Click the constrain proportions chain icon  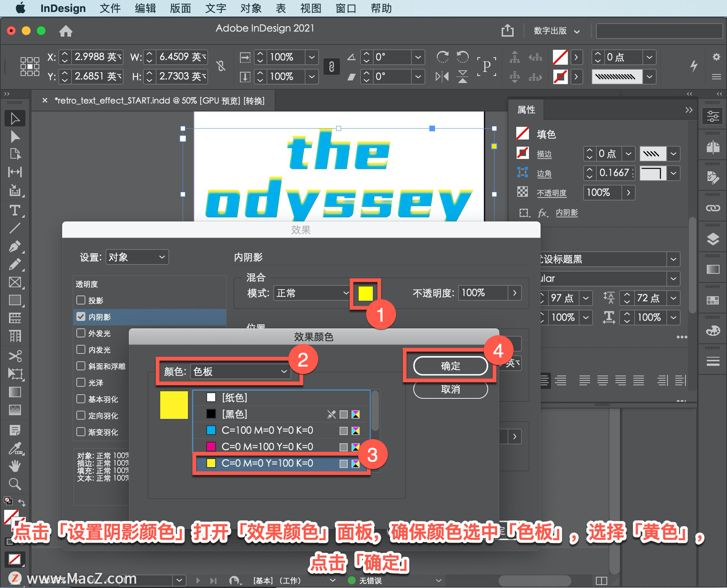(331, 67)
